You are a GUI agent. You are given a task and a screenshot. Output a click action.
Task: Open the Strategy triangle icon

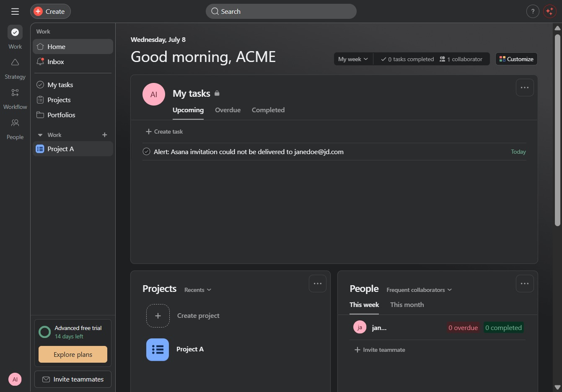coord(15,62)
